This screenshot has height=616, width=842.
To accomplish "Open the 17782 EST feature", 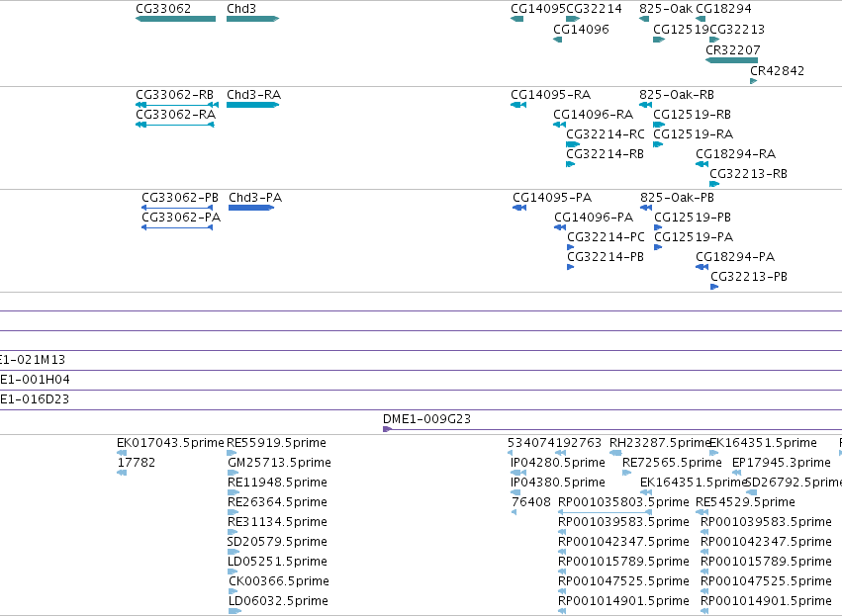I will [x=122, y=473].
